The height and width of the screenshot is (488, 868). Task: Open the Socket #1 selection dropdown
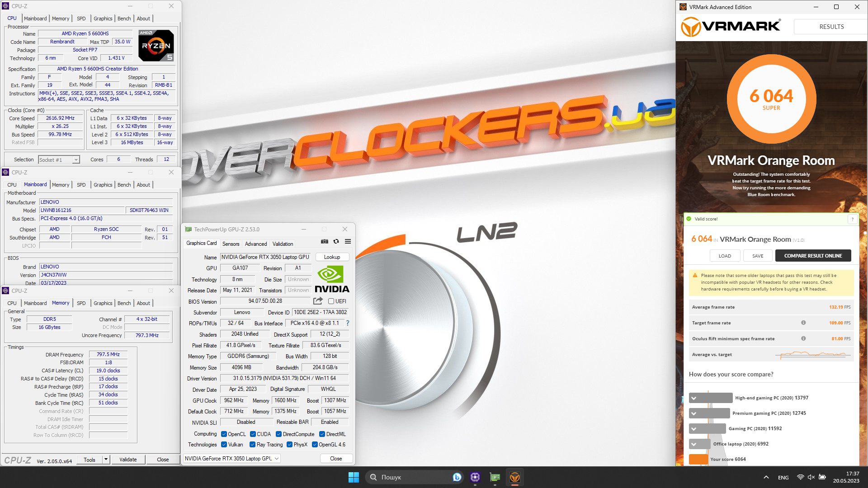coord(59,160)
